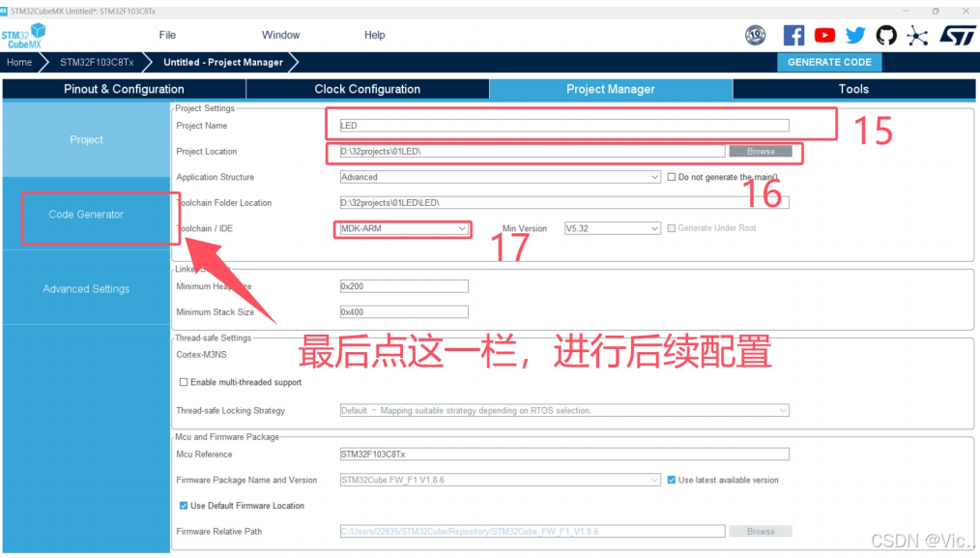Go to Home breadcrumb
The width and height of the screenshot is (980, 558).
pos(19,62)
